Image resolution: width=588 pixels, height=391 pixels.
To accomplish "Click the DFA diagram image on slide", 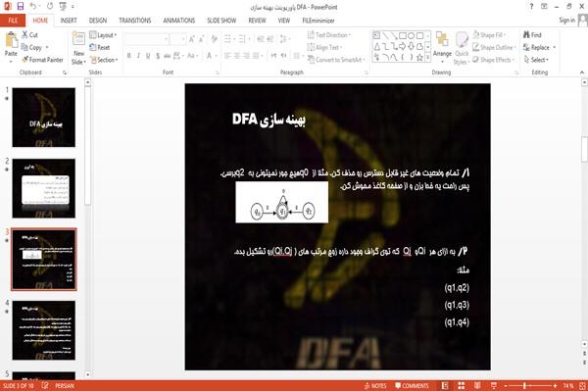I will pyautogui.click(x=281, y=202).
